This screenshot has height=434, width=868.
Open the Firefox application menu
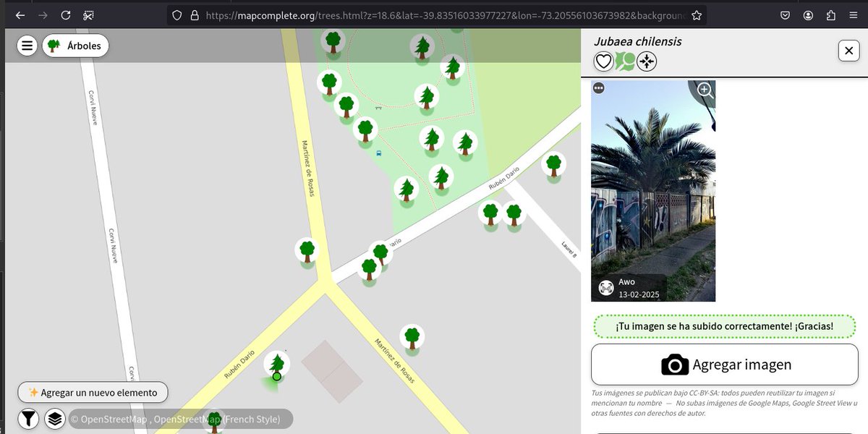[x=854, y=15]
